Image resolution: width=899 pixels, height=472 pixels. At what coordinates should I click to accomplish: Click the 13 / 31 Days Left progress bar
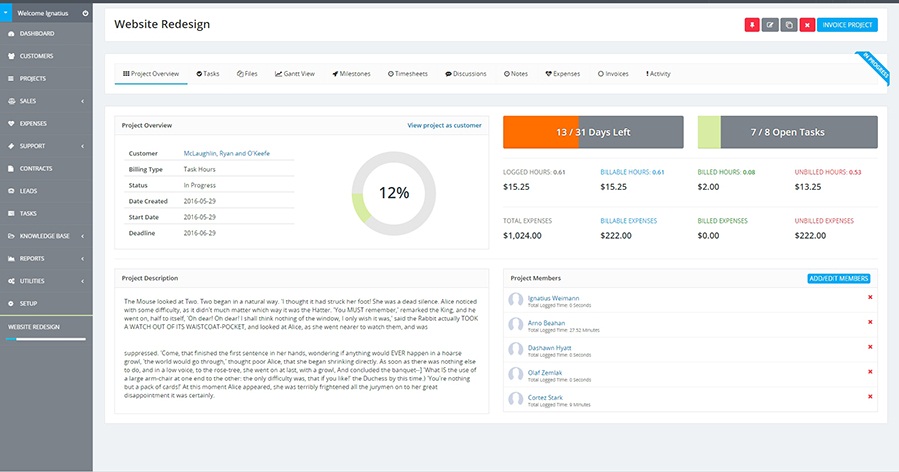pyautogui.click(x=593, y=132)
